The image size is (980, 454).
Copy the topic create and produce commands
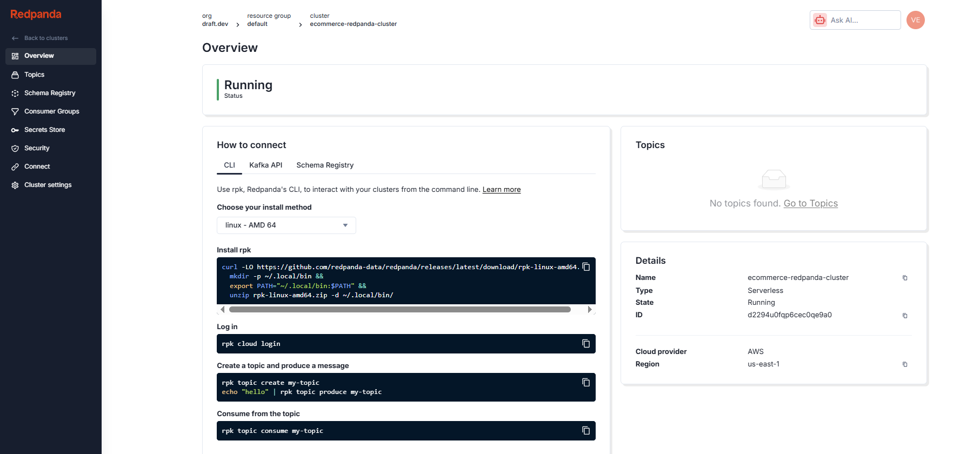[586, 383]
